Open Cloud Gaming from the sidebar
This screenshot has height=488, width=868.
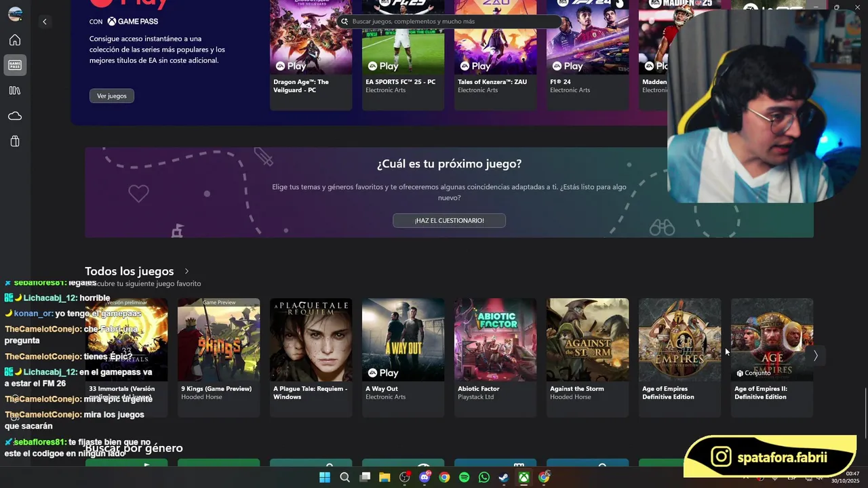point(14,117)
